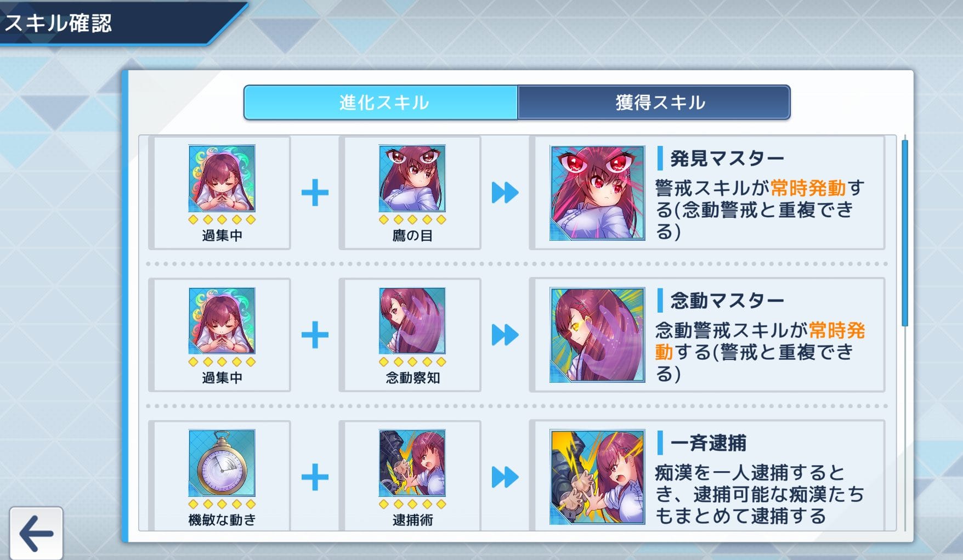Select the 鷹の目 skill icon
This screenshot has height=560, width=963.
(412, 178)
